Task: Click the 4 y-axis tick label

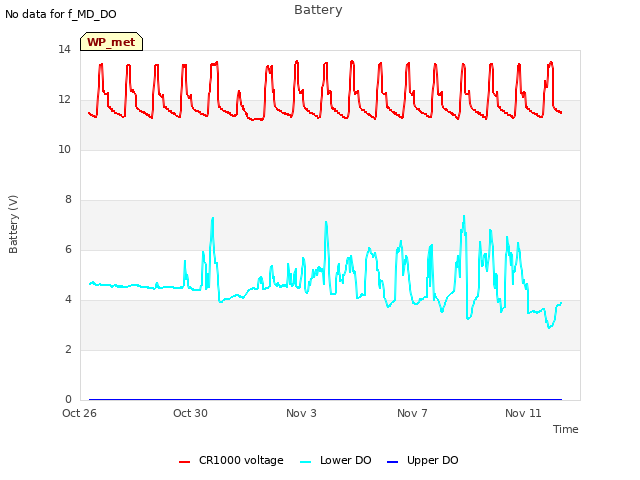Action: coord(68,300)
